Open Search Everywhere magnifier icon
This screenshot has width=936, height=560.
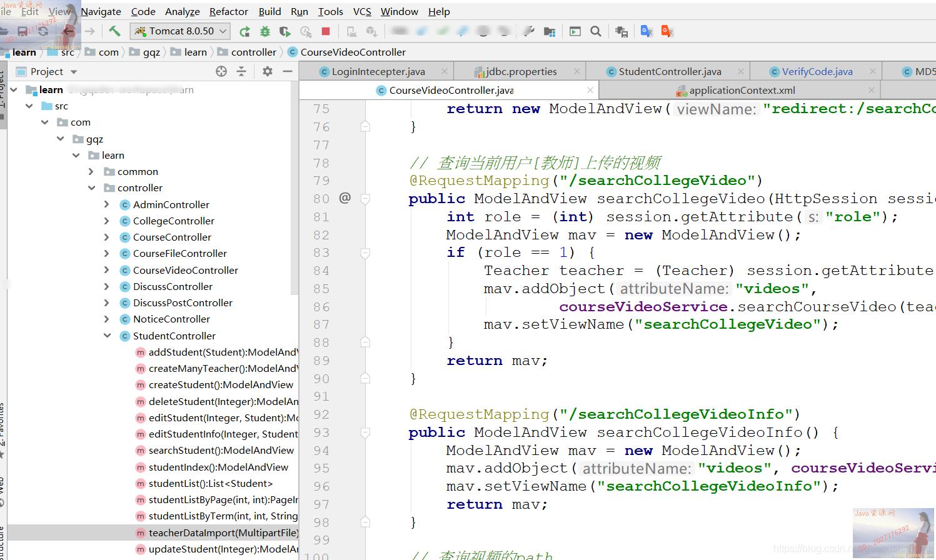click(x=596, y=31)
